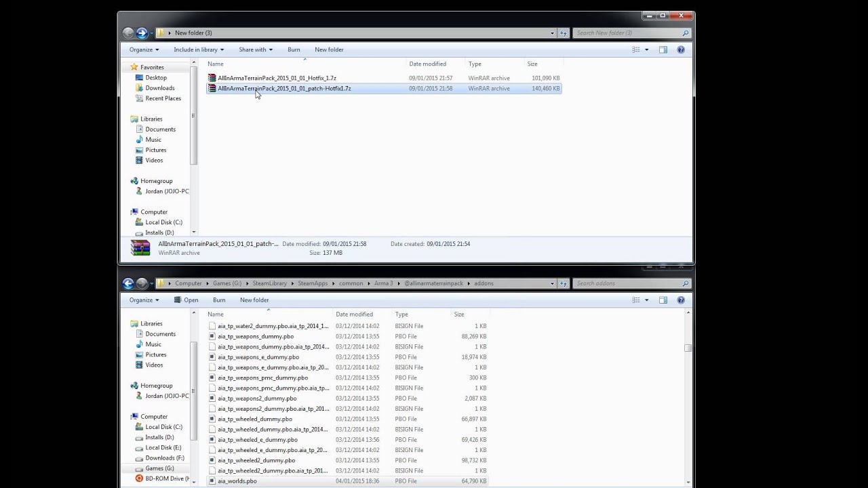Select Installs (D:) in top window sidebar
Screen dimensions: 868x488
coord(159,232)
